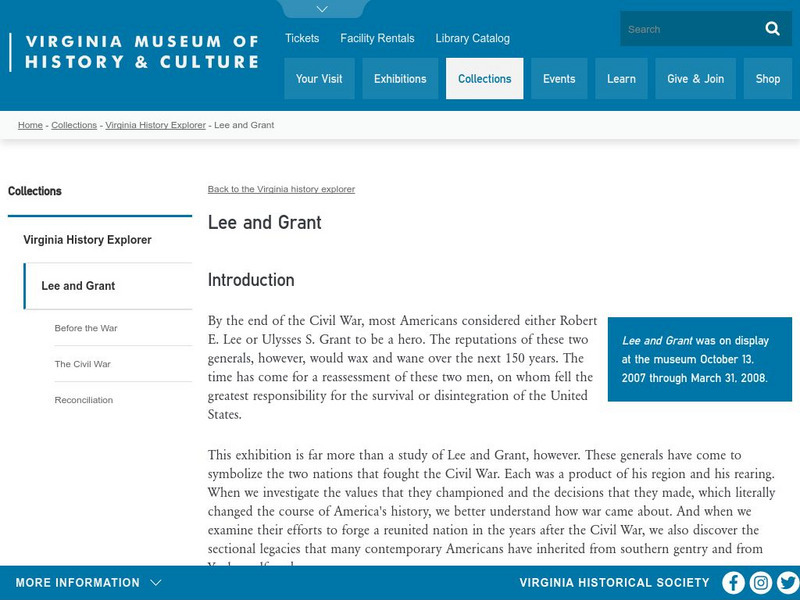This screenshot has width=800, height=600.
Task: Open the Facebook social icon
Action: (x=734, y=583)
